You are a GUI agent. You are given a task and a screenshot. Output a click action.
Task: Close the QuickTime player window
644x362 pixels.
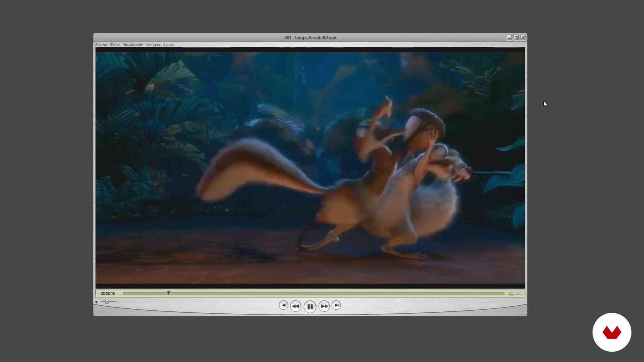(x=523, y=38)
